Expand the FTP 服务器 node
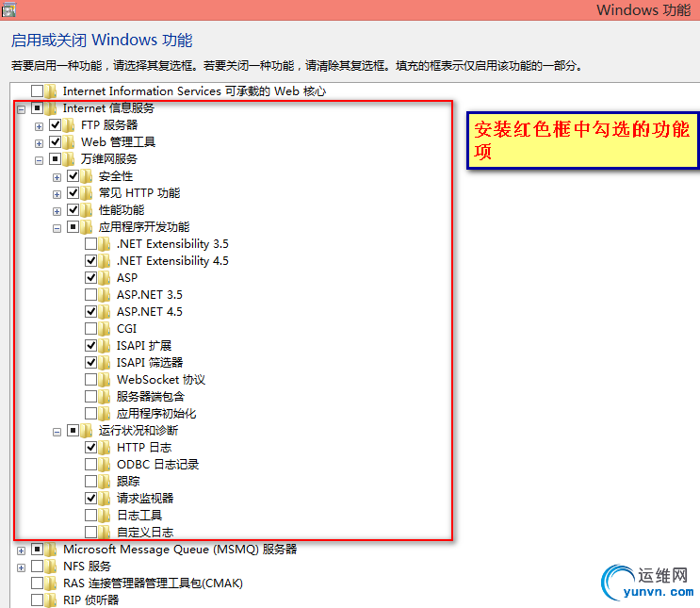Screen dimensions: 700x608 click(39, 126)
